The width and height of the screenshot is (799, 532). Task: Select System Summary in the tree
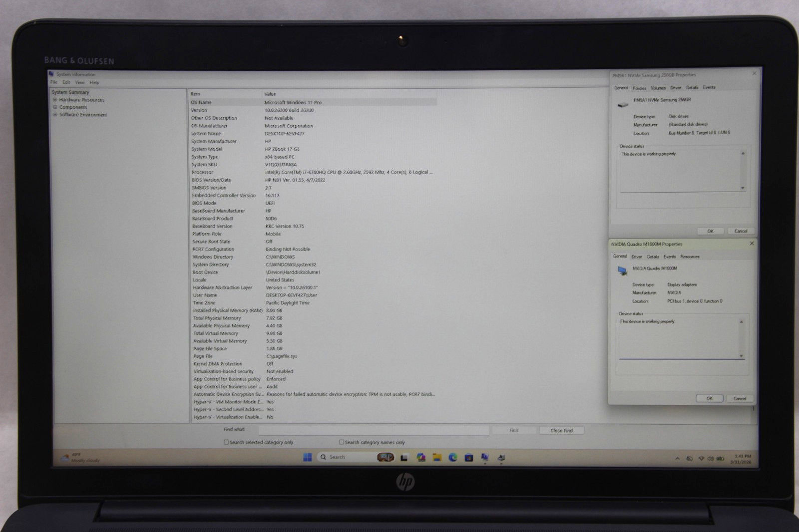tap(70, 92)
